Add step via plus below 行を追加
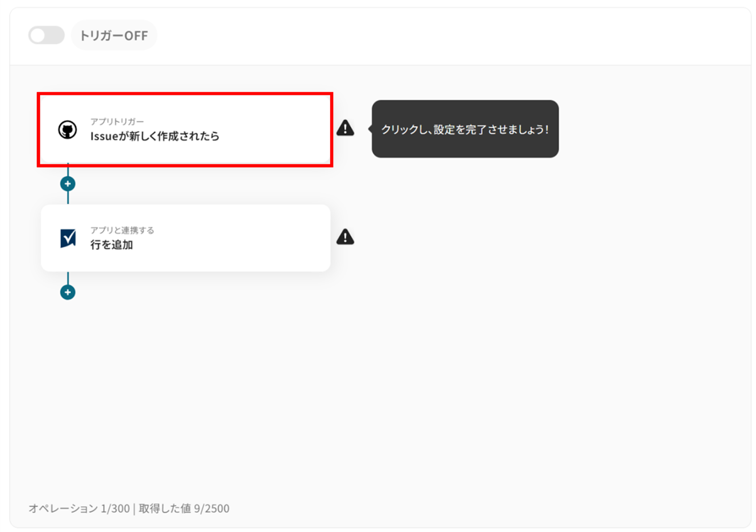The height and width of the screenshot is (532, 756). click(x=68, y=292)
